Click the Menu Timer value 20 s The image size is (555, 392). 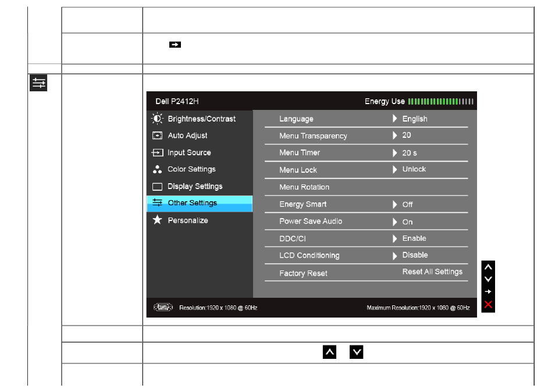tap(410, 153)
